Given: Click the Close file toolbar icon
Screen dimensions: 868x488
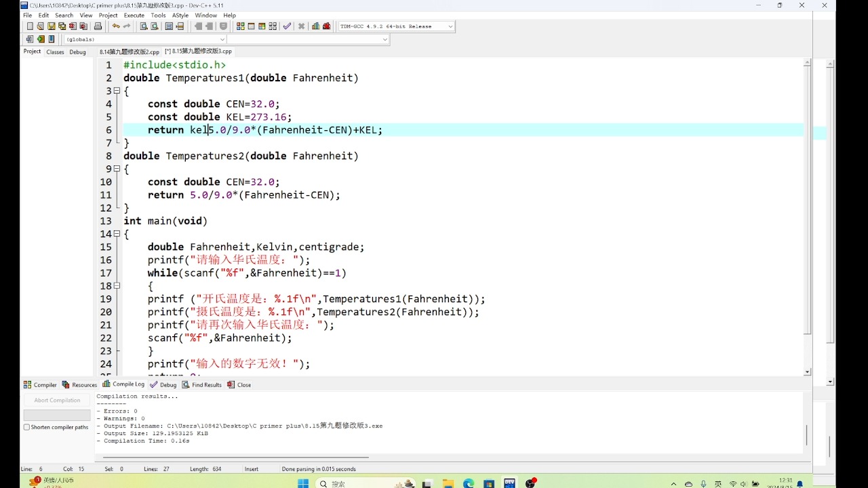Looking at the screenshot, I should coord(73,26).
